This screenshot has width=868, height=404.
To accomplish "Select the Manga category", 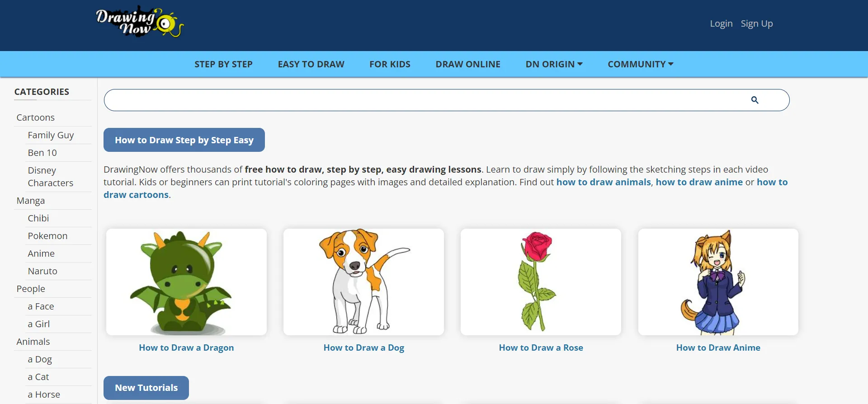I will [x=30, y=201].
